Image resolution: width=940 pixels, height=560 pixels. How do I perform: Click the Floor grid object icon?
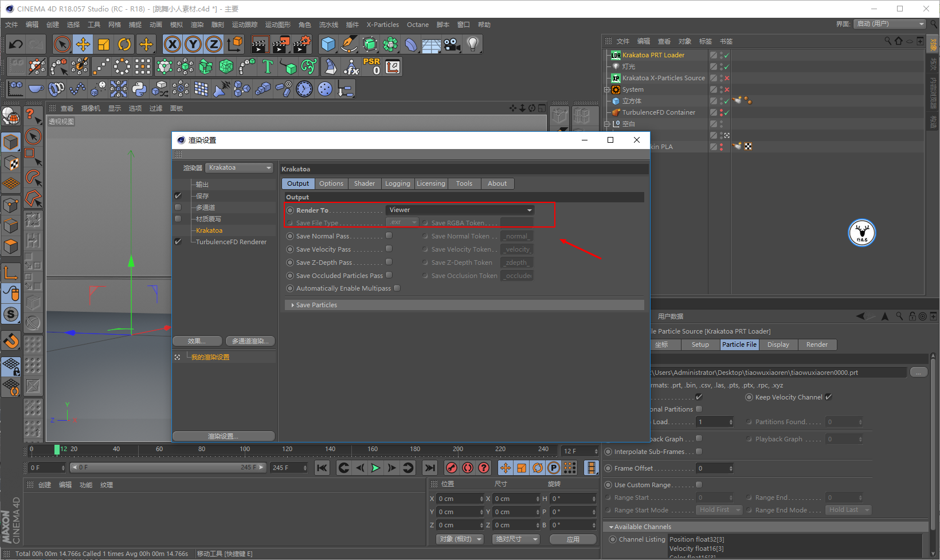[x=432, y=44]
